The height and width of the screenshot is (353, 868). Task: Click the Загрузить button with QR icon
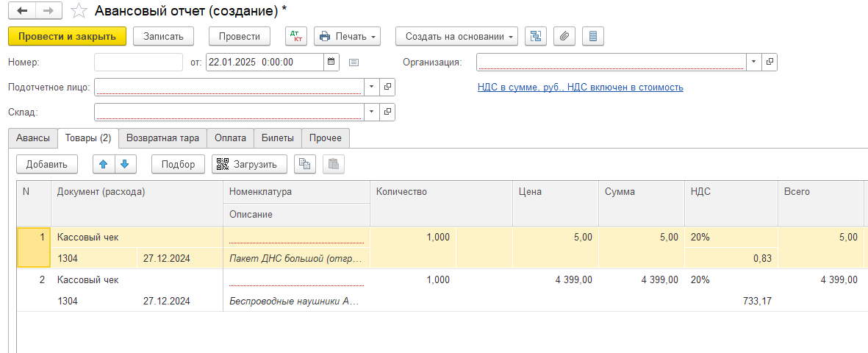(249, 164)
